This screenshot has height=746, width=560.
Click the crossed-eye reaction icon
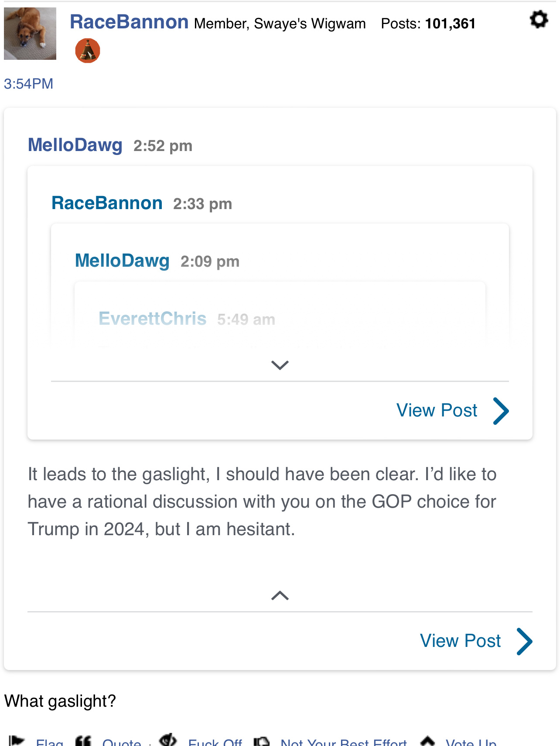pyautogui.click(x=168, y=740)
